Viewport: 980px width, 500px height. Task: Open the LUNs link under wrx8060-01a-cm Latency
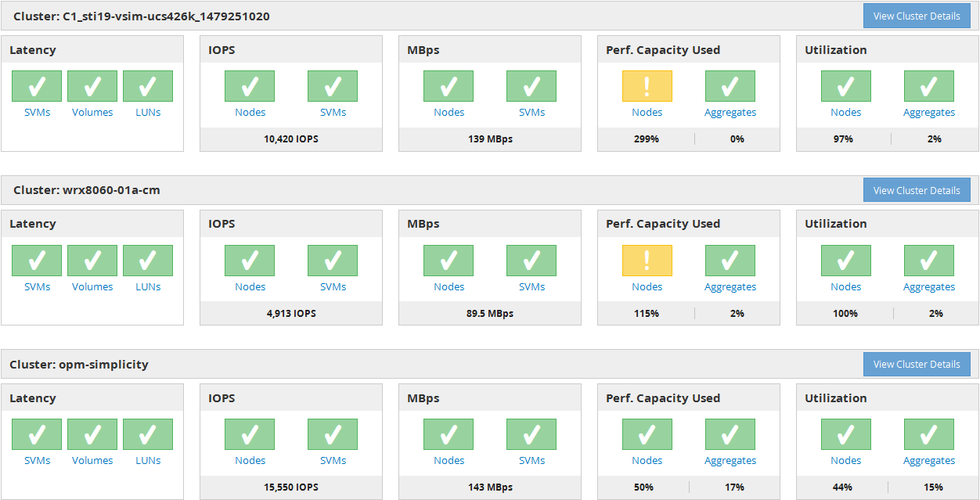click(x=148, y=287)
